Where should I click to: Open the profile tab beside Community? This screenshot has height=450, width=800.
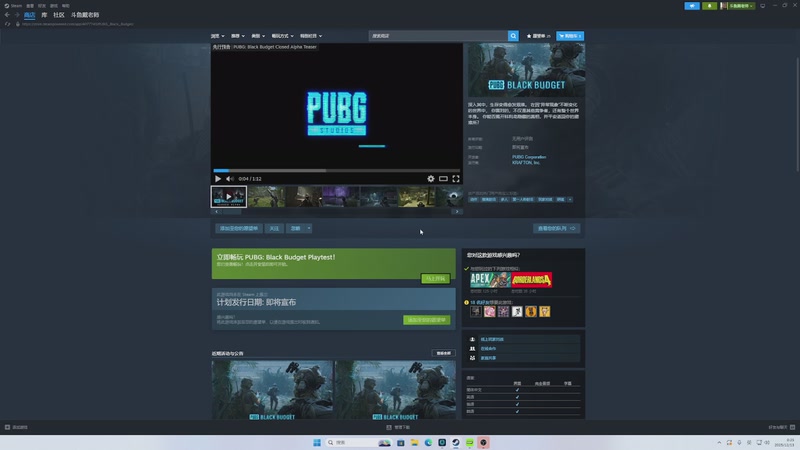coord(85,15)
